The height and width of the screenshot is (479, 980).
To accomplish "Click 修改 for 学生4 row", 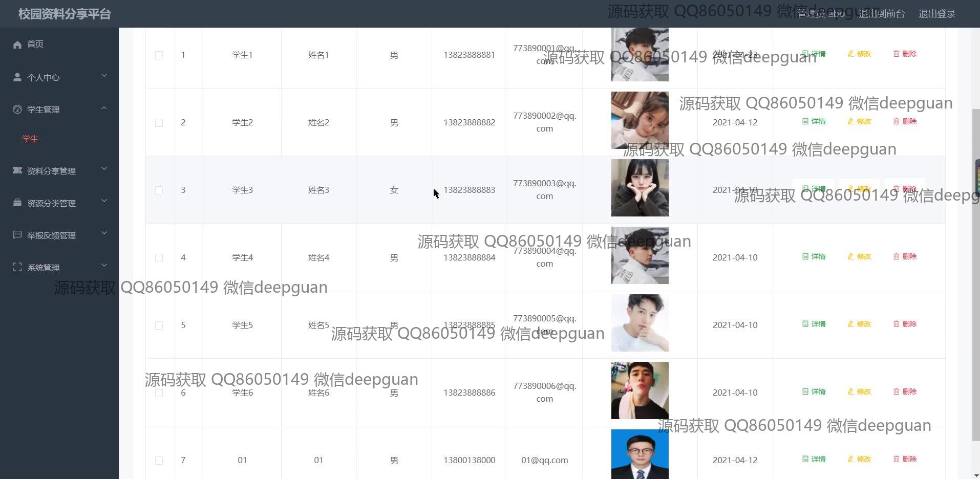I will pyautogui.click(x=859, y=256).
